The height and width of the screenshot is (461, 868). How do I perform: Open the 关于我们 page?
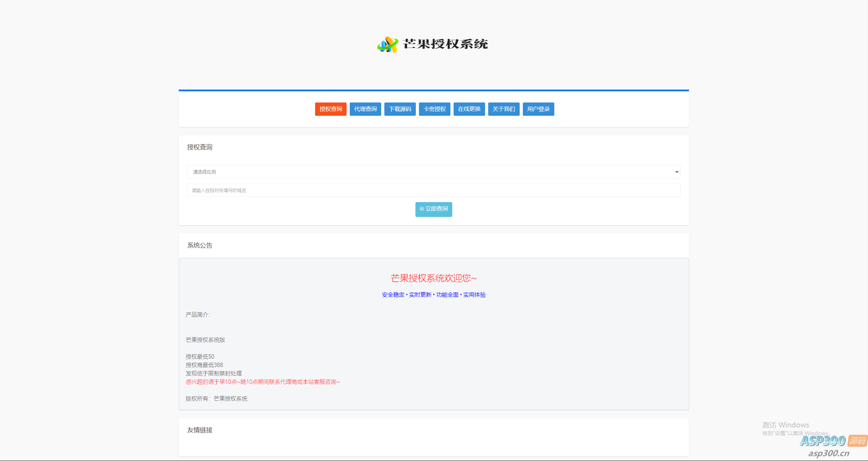(504, 109)
